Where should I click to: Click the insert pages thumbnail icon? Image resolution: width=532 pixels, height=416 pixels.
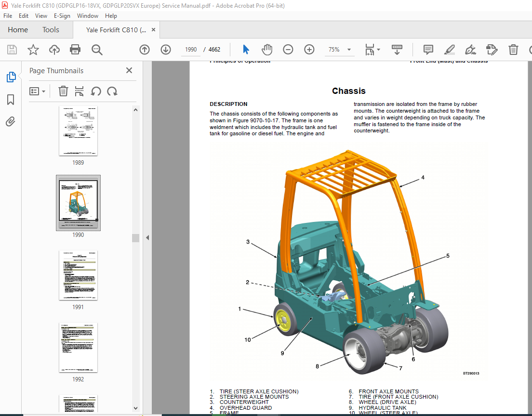point(79,91)
